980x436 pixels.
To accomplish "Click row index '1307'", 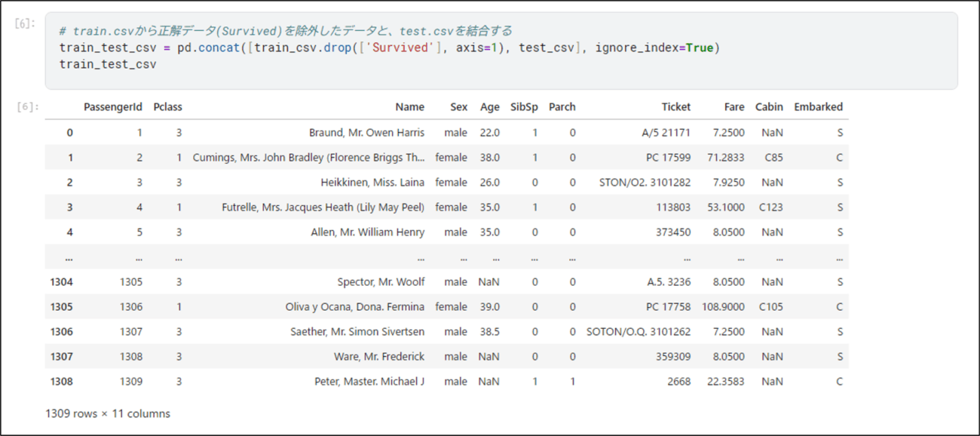I will click(x=62, y=357).
